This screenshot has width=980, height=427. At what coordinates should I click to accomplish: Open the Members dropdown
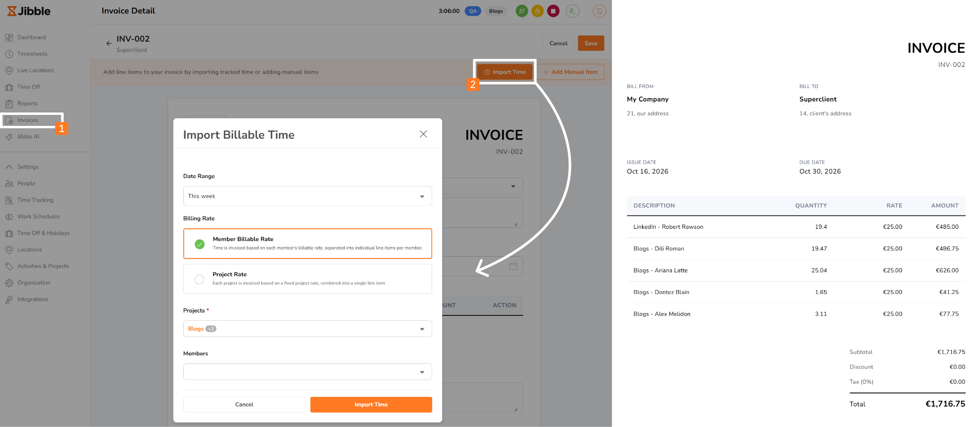tap(308, 372)
